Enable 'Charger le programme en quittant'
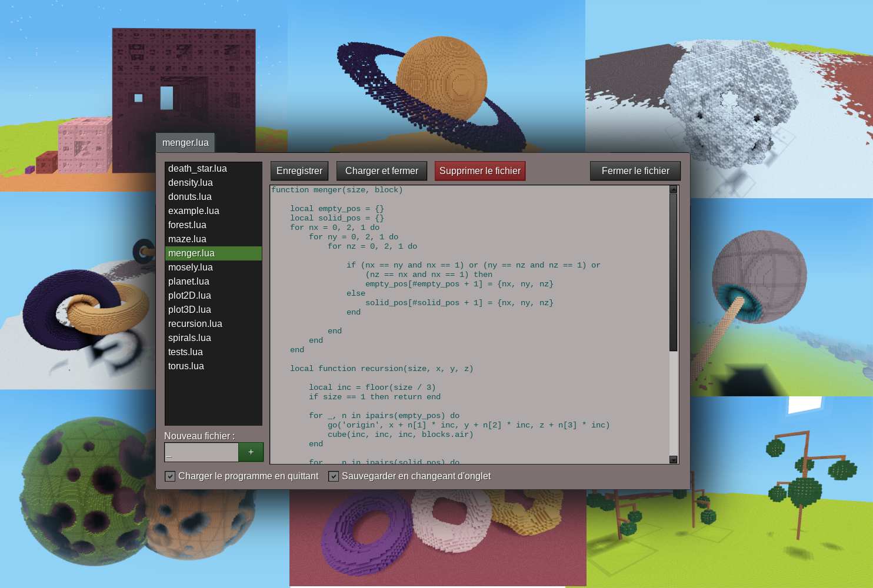The width and height of the screenshot is (873, 588). coord(170,476)
